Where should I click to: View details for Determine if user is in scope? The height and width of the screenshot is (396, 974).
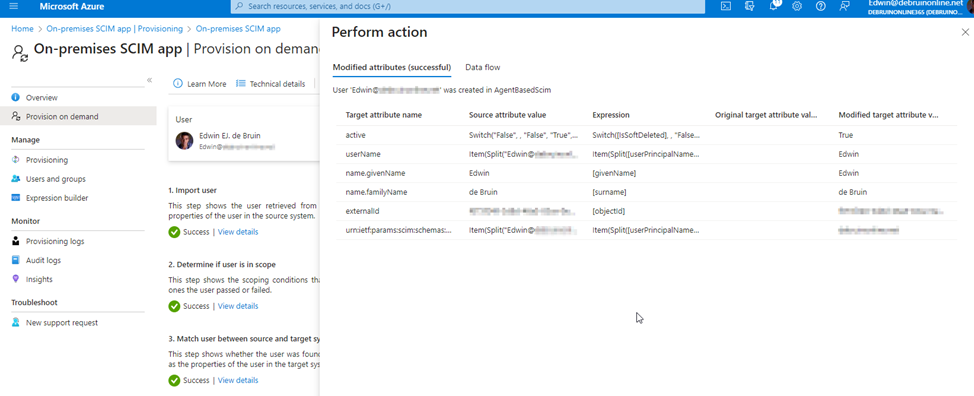tap(238, 306)
